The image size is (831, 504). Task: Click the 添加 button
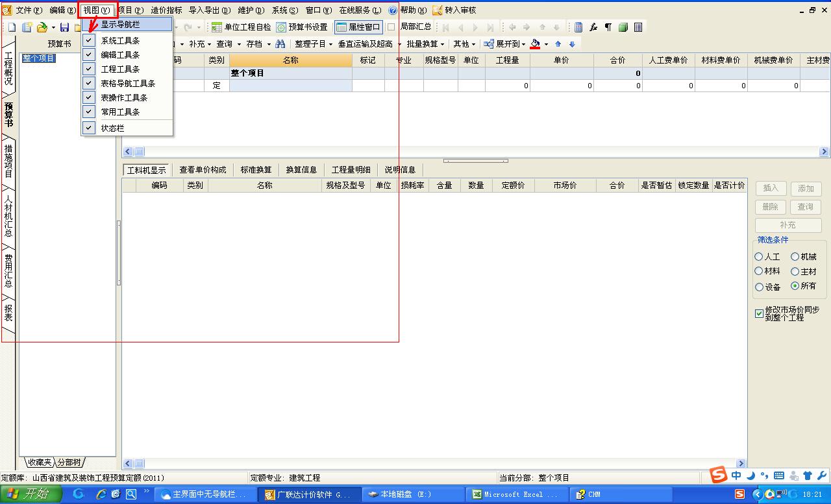pyautogui.click(x=806, y=188)
